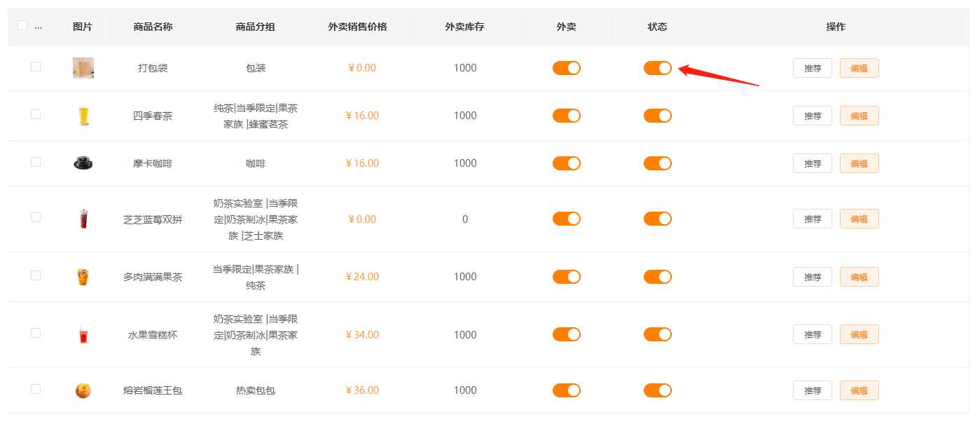980x424 pixels.
Task: Open the header ellipsis next to checkbox
Action: pos(38,27)
